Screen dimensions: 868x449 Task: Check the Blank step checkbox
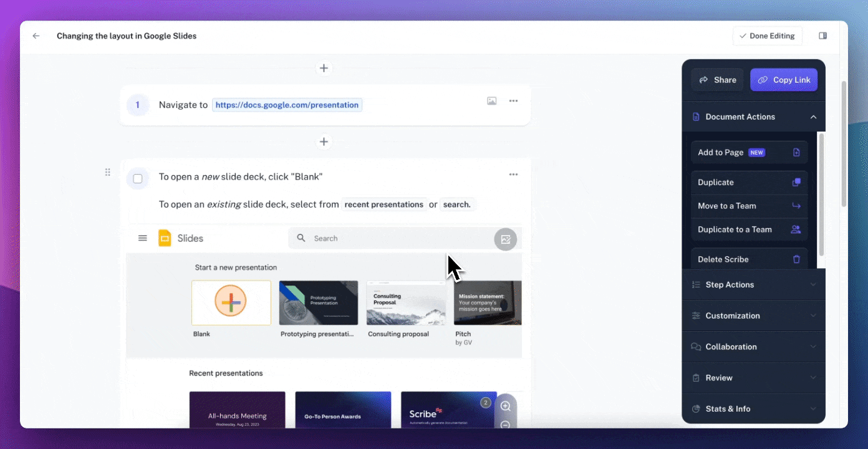pos(138,179)
